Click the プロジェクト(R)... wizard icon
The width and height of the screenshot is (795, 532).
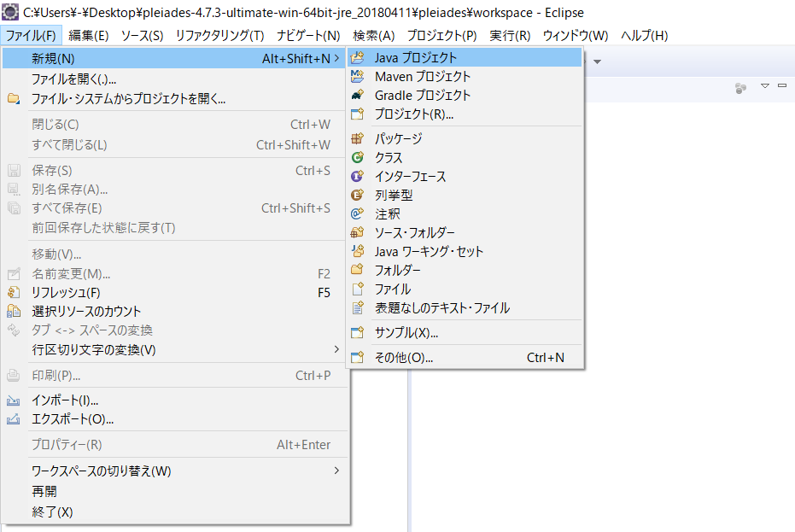(x=358, y=114)
